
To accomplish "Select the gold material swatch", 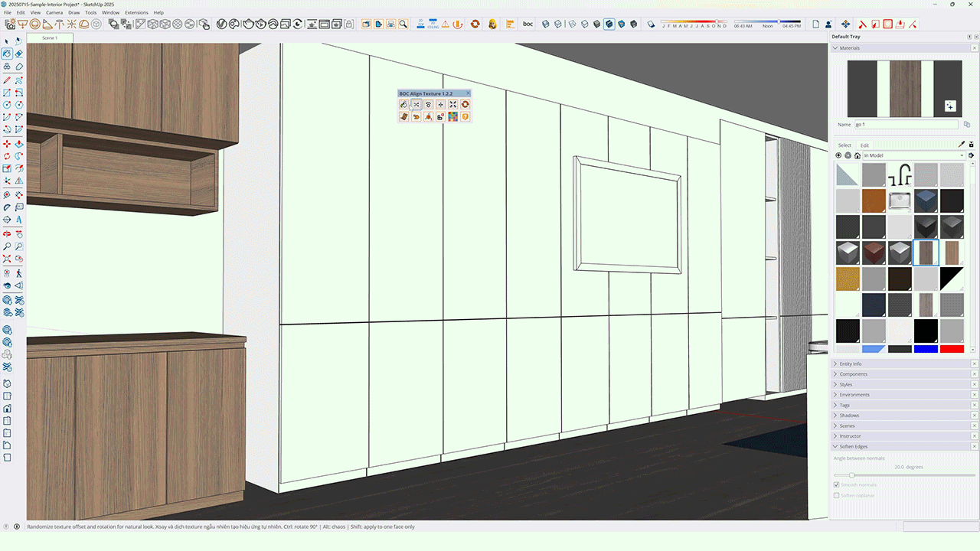I will (848, 279).
